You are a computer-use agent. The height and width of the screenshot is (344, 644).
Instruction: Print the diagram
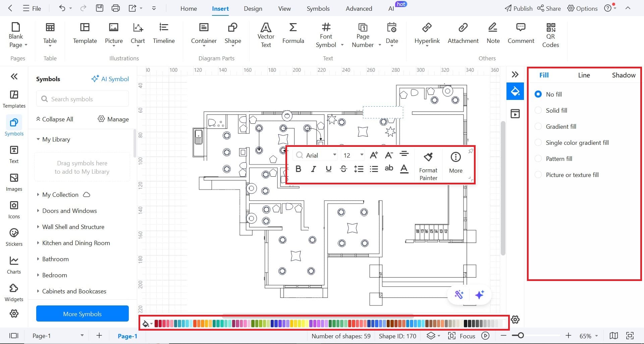115,8
